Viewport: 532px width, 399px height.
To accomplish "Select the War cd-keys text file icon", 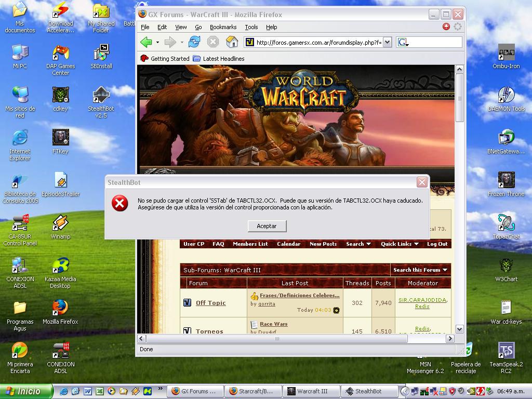I will tap(506, 312).
